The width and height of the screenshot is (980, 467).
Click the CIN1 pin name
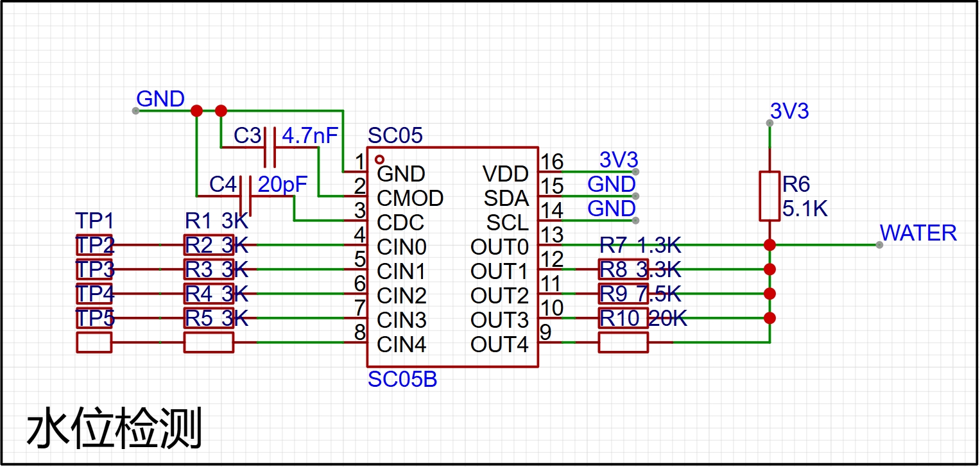[x=402, y=271]
